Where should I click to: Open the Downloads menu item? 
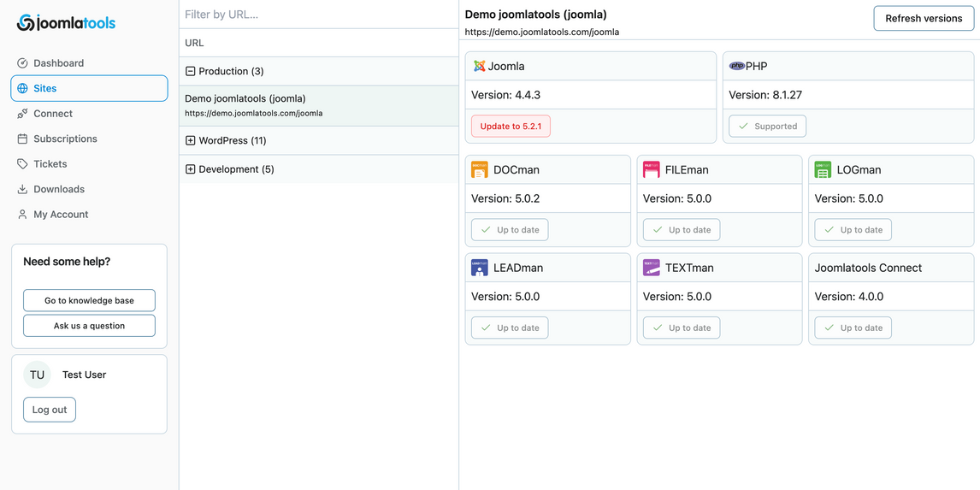(90, 189)
